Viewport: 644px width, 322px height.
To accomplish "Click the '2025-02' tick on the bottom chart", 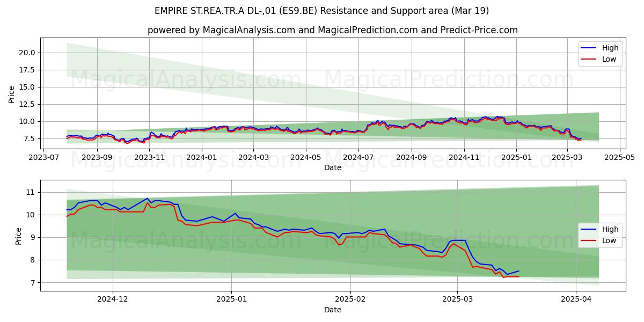I will [350, 299].
